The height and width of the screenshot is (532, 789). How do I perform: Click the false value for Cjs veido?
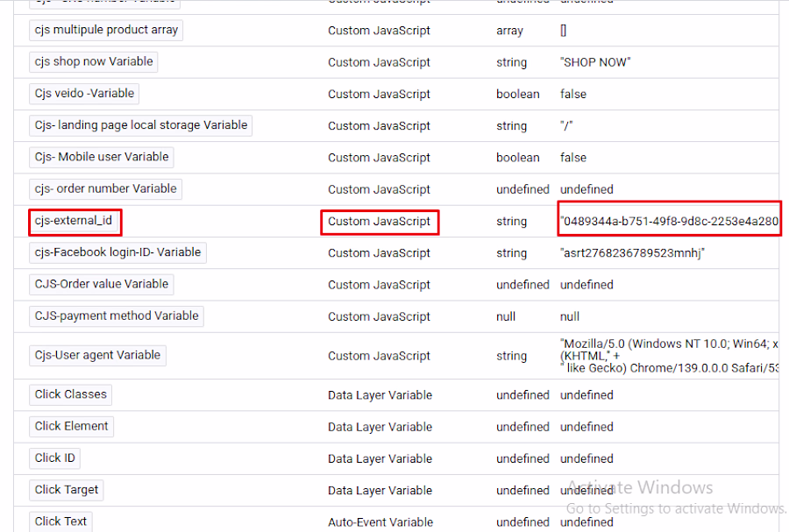point(573,94)
